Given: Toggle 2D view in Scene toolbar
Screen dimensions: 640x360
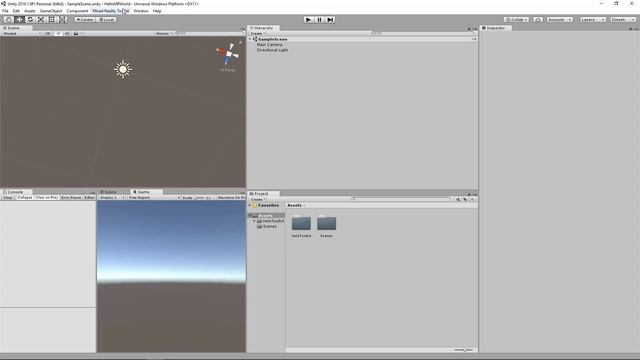Looking at the screenshot, I should 48,33.
